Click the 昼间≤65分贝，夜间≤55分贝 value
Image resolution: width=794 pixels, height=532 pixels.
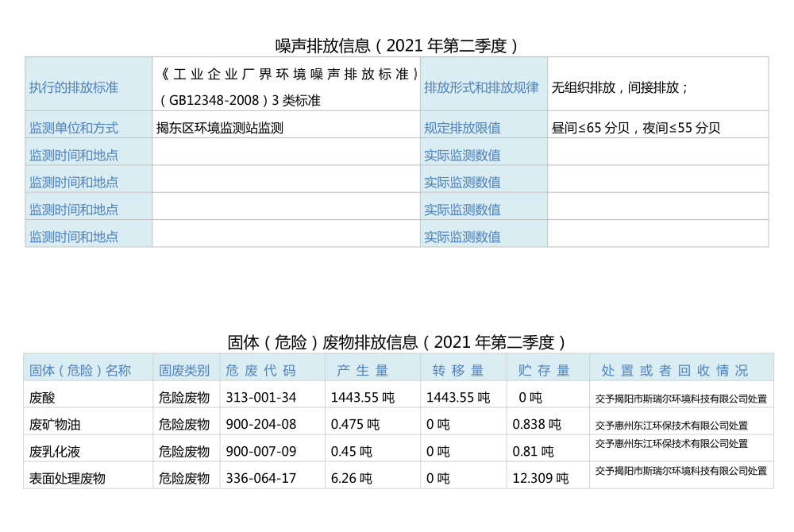[635, 128]
